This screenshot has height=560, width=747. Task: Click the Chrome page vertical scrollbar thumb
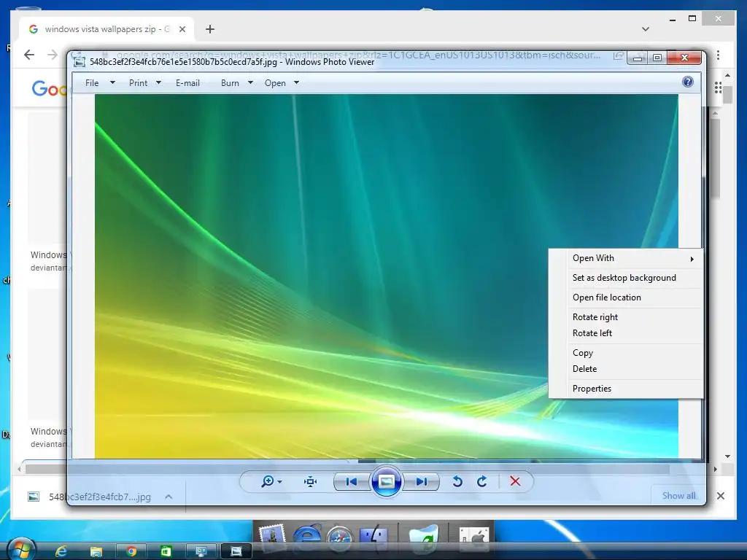tap(727, 94)
